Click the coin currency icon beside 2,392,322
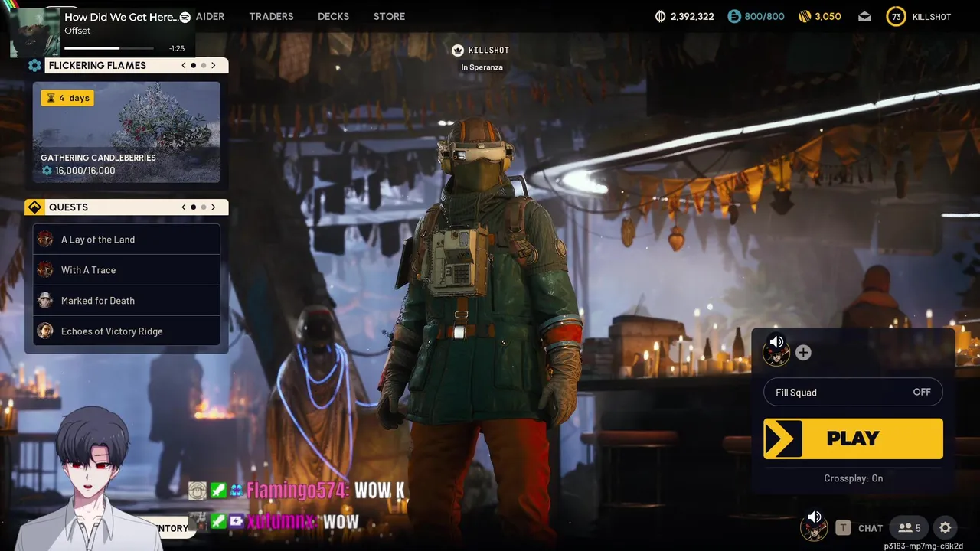 pos(661,16)
